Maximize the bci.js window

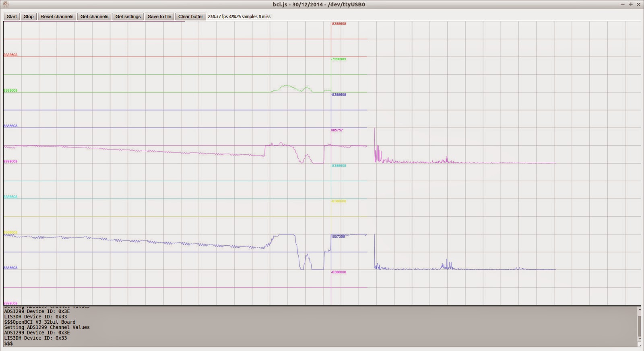point(631,4)
